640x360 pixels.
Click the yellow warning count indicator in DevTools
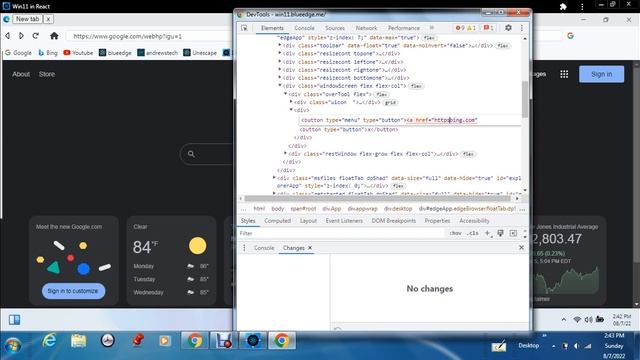coord(471,28)
